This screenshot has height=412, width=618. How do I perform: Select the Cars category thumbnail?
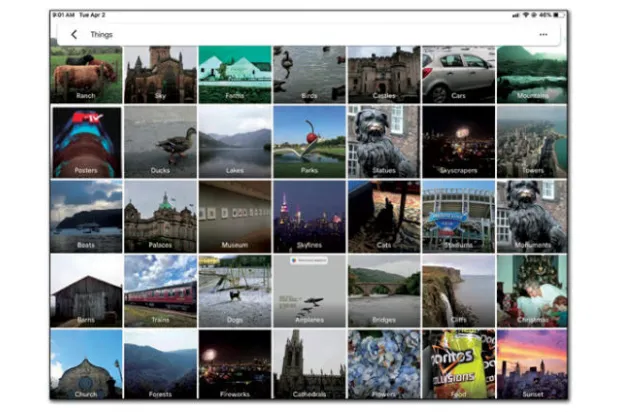457,74
